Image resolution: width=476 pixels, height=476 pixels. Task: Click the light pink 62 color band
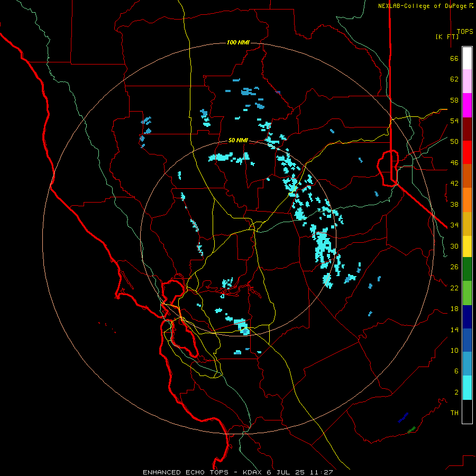[x=467, y=81]
